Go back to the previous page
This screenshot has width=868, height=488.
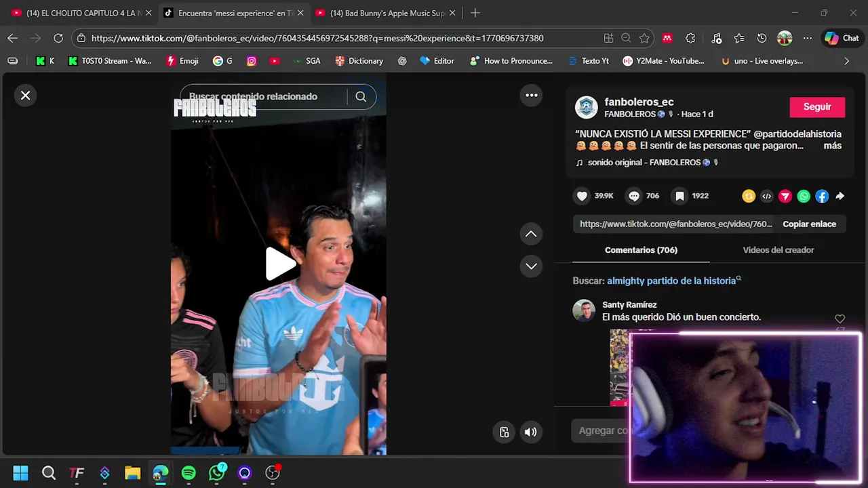coord(13,39)
